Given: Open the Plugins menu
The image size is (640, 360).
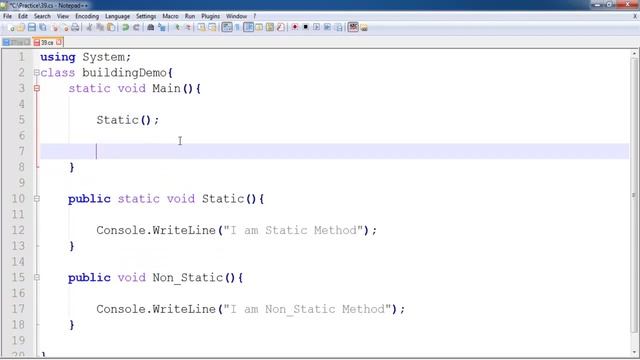Looking at the screenshot, I should (x=210, y=16).
